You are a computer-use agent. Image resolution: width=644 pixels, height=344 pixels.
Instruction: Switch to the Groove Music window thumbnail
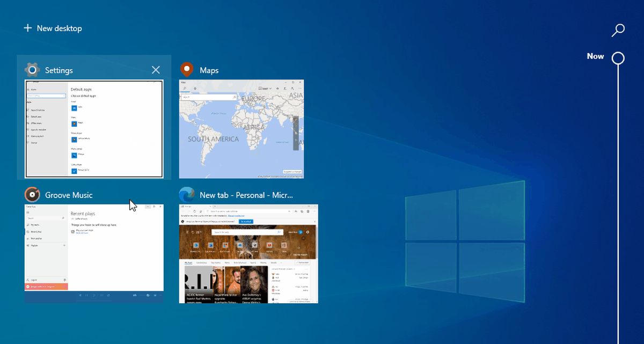(x=94, y=253)
